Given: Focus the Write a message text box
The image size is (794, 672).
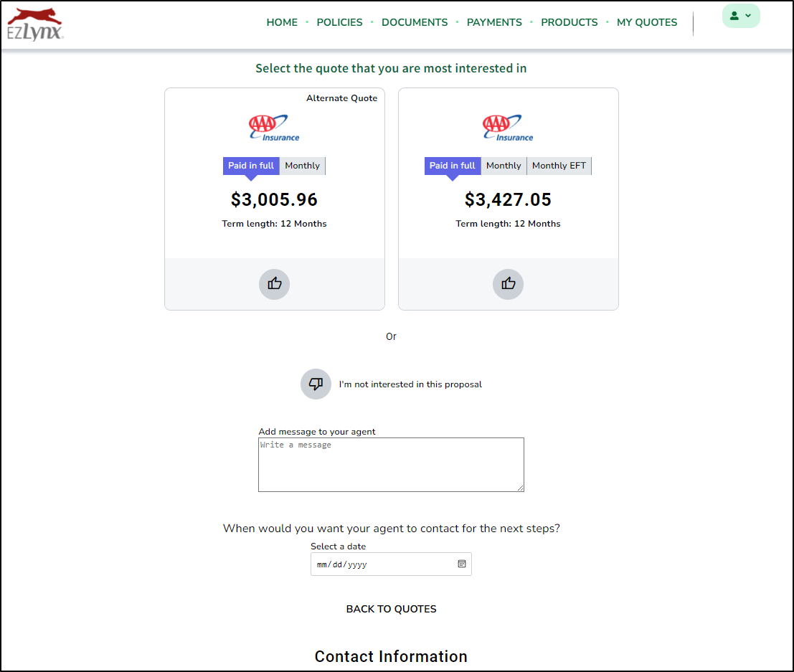Looking at the screenshot, I should 391,464.
